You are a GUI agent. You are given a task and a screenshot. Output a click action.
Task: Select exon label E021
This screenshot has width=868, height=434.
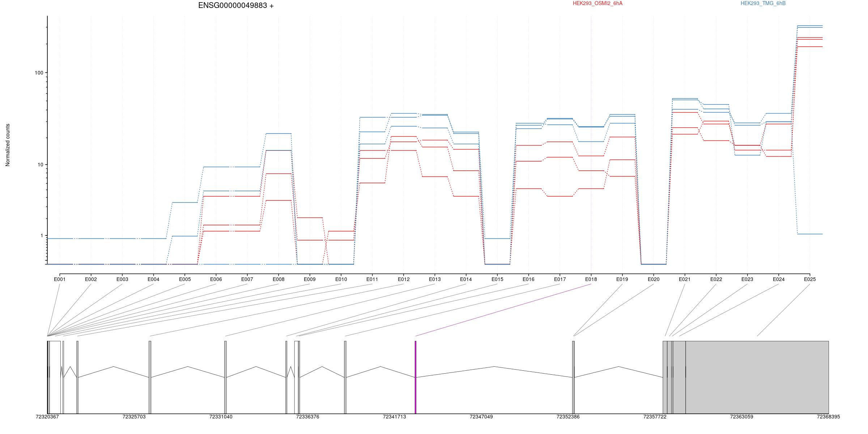tap(685, 279)
